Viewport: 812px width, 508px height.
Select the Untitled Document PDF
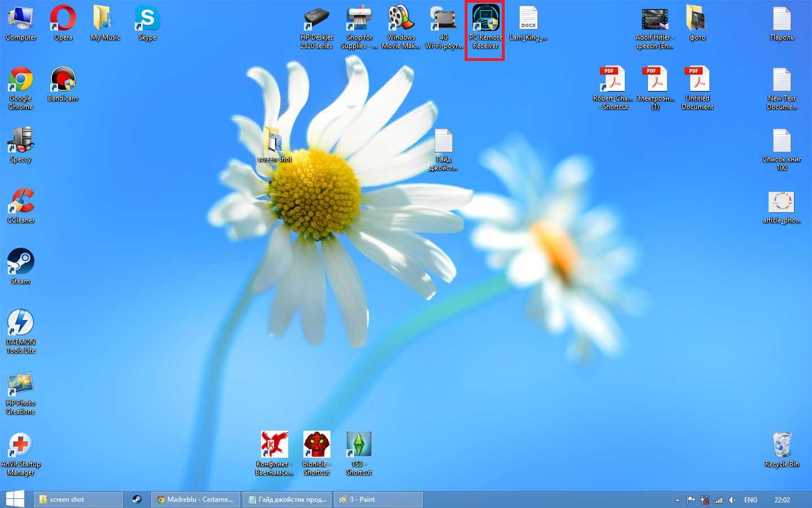[x=698, y=89]
